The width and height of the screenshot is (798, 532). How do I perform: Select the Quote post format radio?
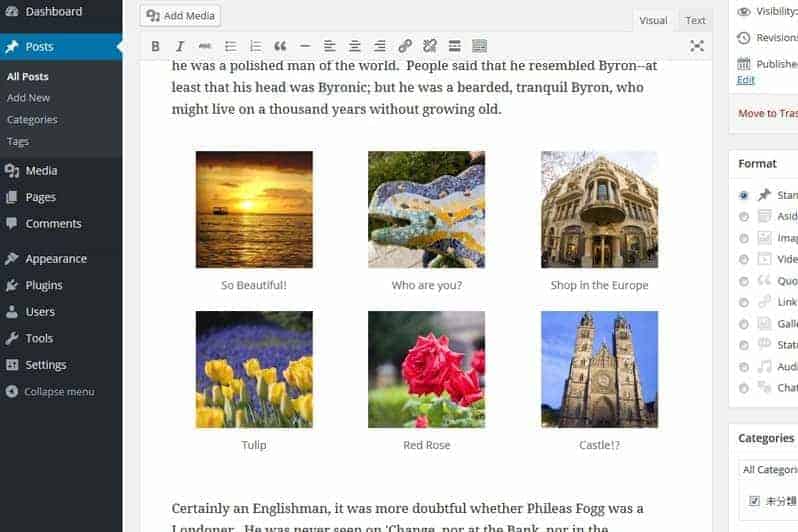(744, 281)
